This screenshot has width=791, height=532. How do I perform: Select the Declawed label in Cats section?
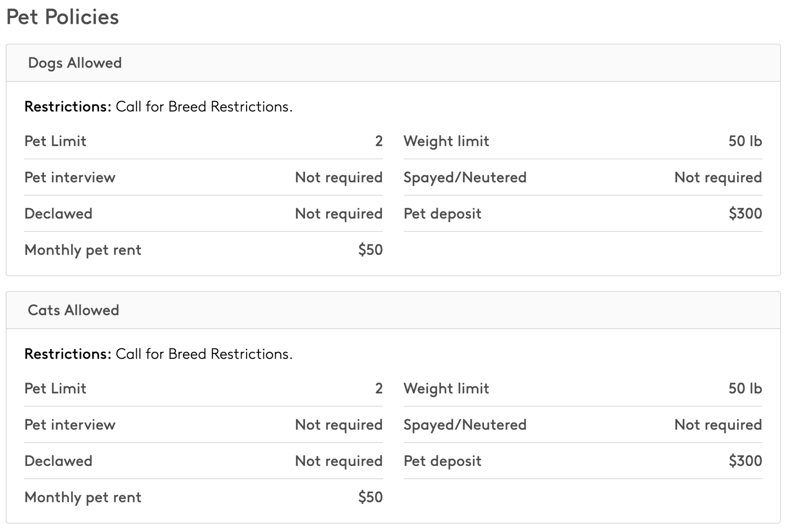coord(58,461)
